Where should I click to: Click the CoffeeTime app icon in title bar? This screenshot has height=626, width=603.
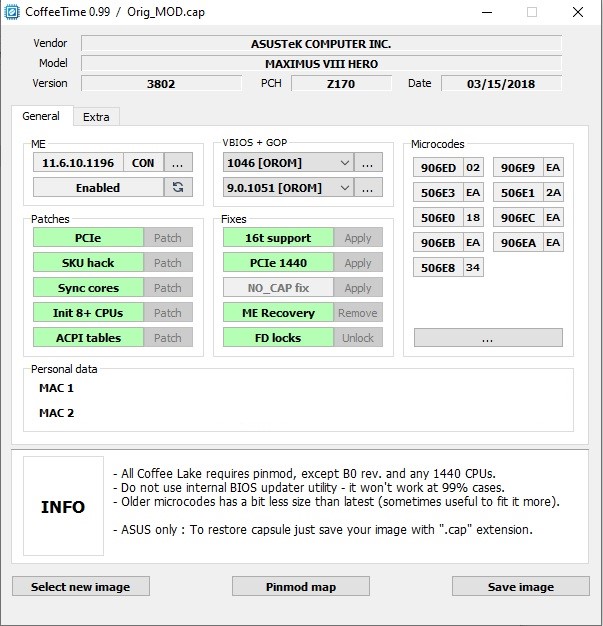[x=12, y=12]
